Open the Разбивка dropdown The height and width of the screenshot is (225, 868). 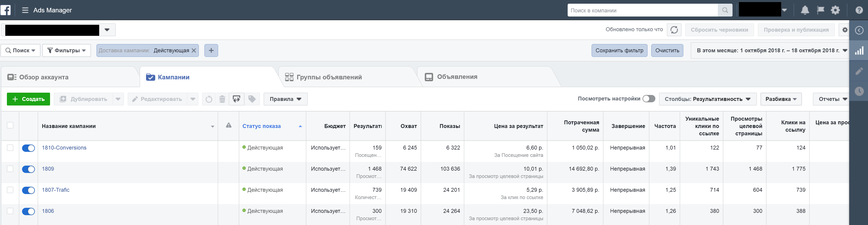point(781,99)
